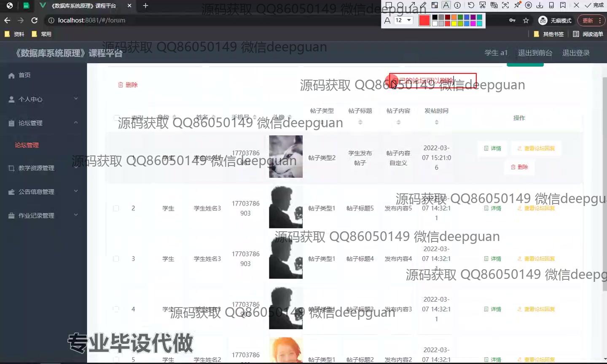Screen dimensions: 607x364
Task: Check the checkbox for row 4
Action: tap(116, 309)
